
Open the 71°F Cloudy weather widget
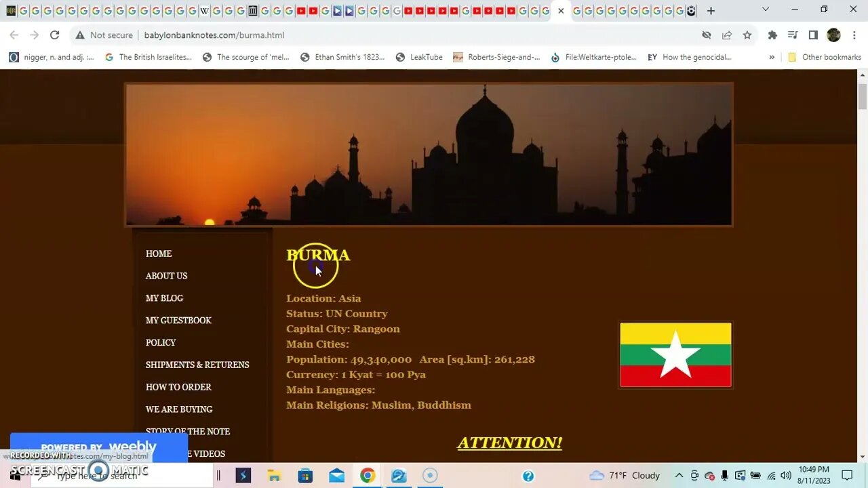click(625, 476)
